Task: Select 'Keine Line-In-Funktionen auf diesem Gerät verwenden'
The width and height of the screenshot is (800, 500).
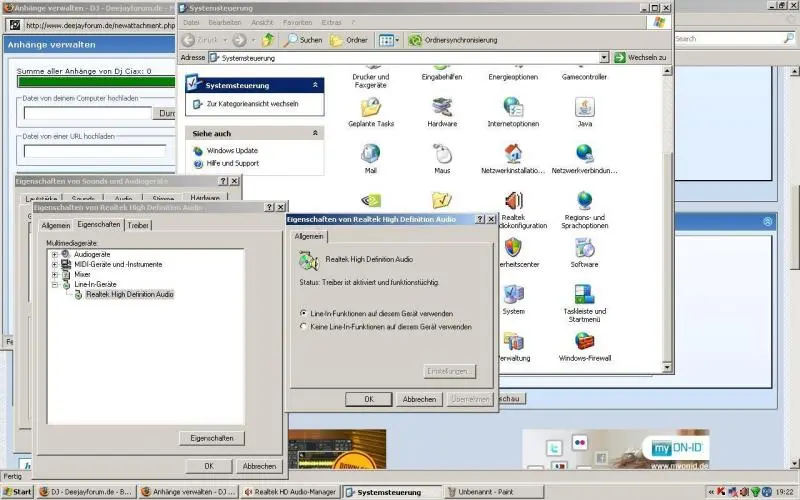Action: click(x=304, y=326)
